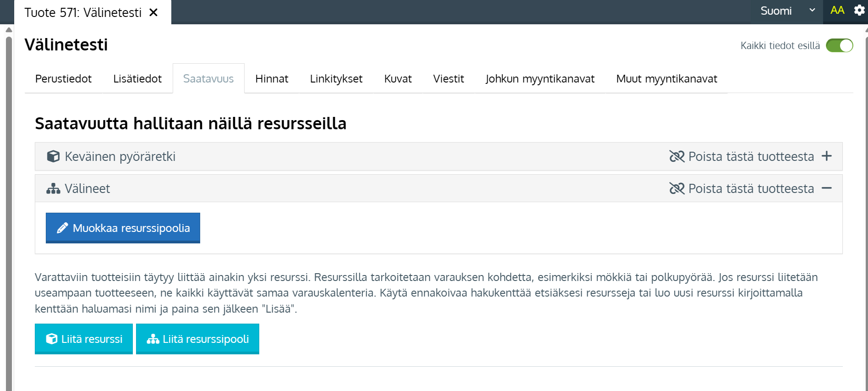Click the unlink icon in the Keväinen pyöräretki row
The width and height of the screenshot is (868, 391).
[677, 156]
